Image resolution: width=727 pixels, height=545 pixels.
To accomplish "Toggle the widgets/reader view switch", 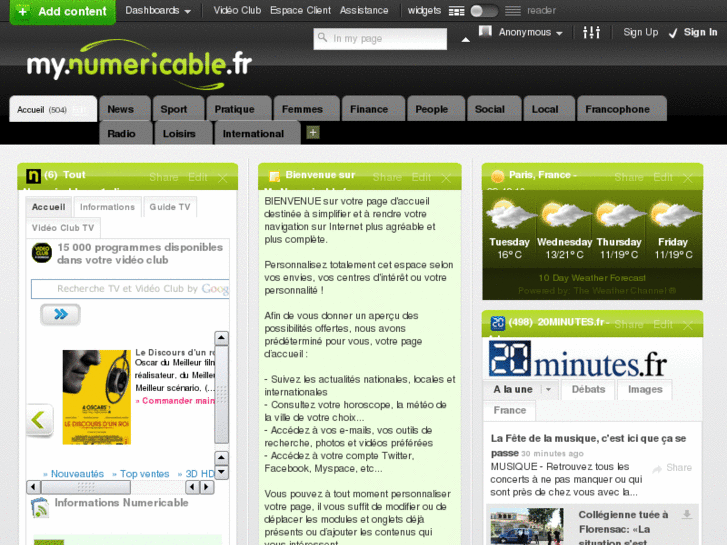I will 484,11.
